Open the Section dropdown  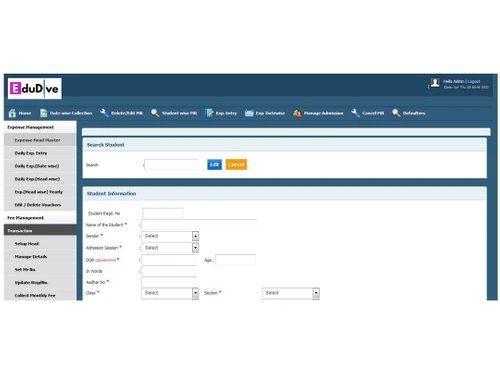tap(291, 293)
